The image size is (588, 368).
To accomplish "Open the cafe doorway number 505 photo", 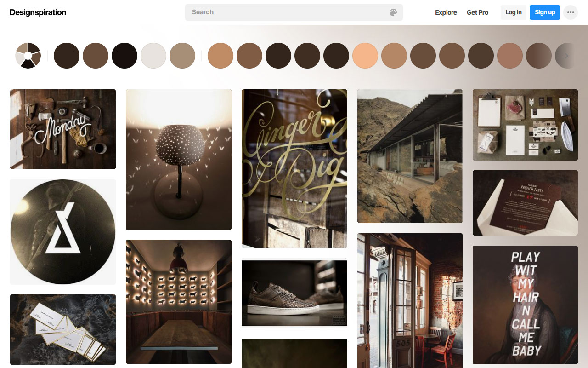I will [410, 301].
